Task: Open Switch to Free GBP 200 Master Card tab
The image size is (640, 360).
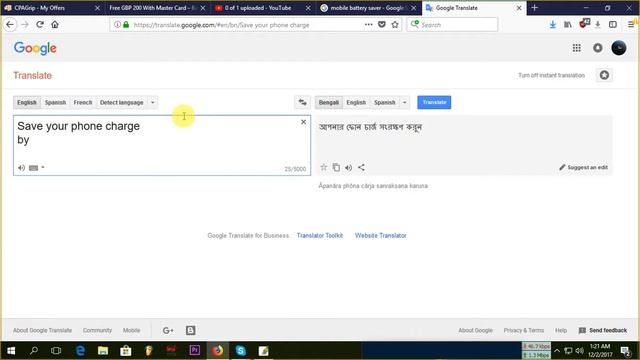Action: [157, 8]
